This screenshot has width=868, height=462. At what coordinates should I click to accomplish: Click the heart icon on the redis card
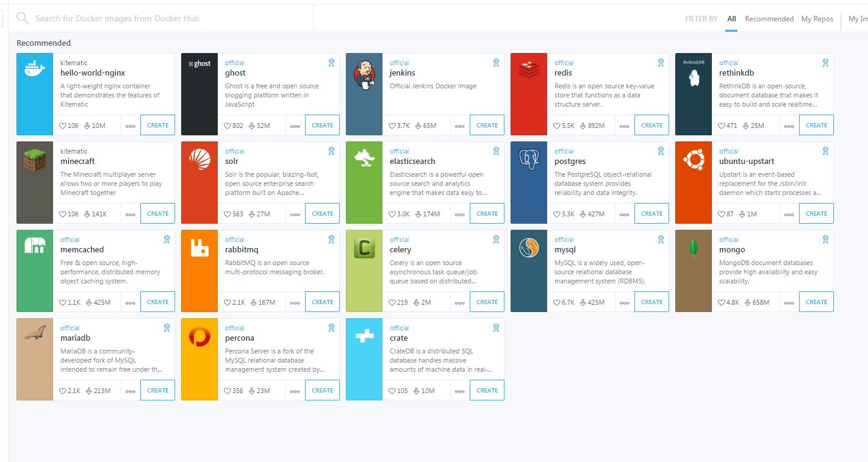coord(556,126)
